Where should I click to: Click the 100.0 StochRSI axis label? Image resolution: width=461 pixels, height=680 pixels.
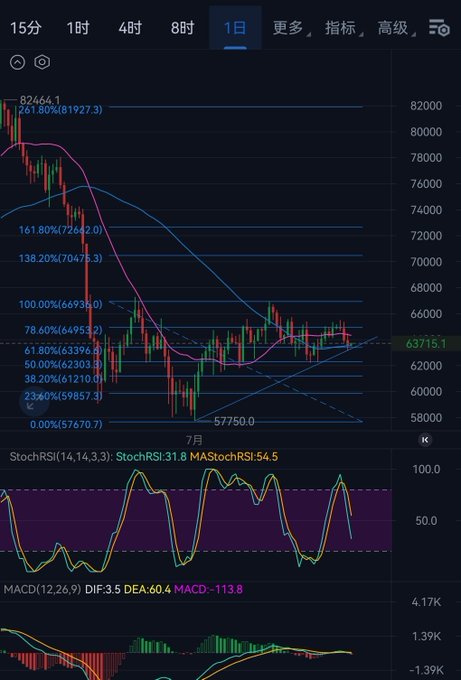(426, 469)
